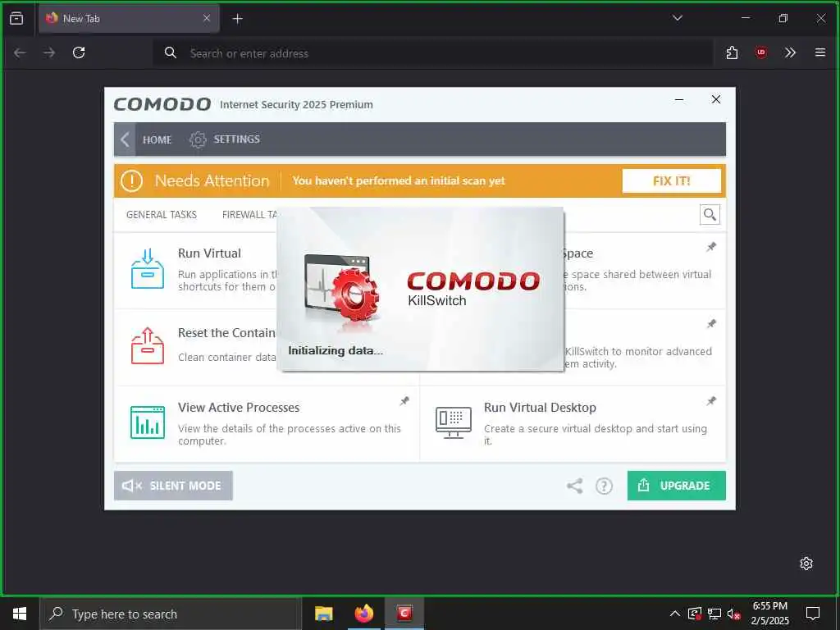840x630 pixels.
Task: Pin the shared Space task
Action: (x=711, y=247)
